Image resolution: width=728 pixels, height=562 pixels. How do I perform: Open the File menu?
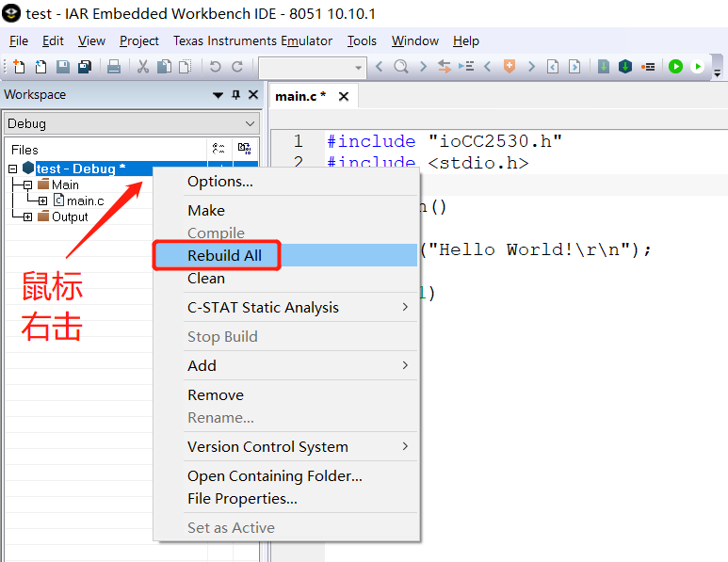click(x=19, y=40)
